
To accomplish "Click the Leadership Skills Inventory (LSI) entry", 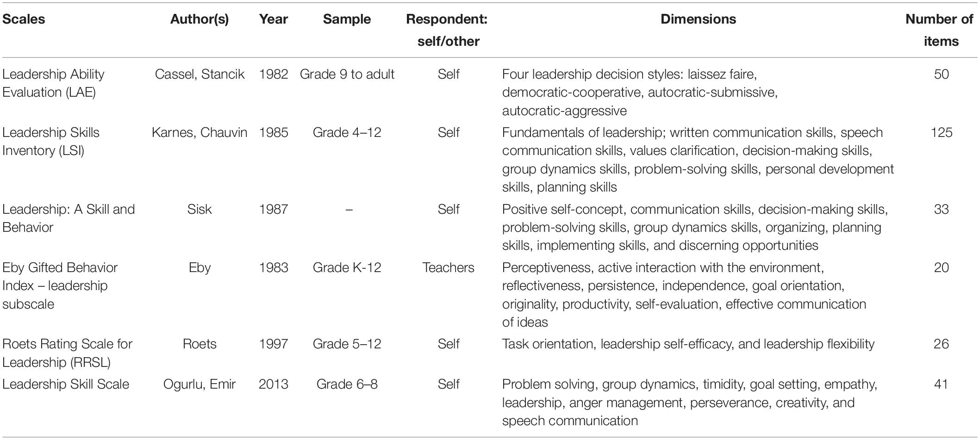I will tap(51, 142).
